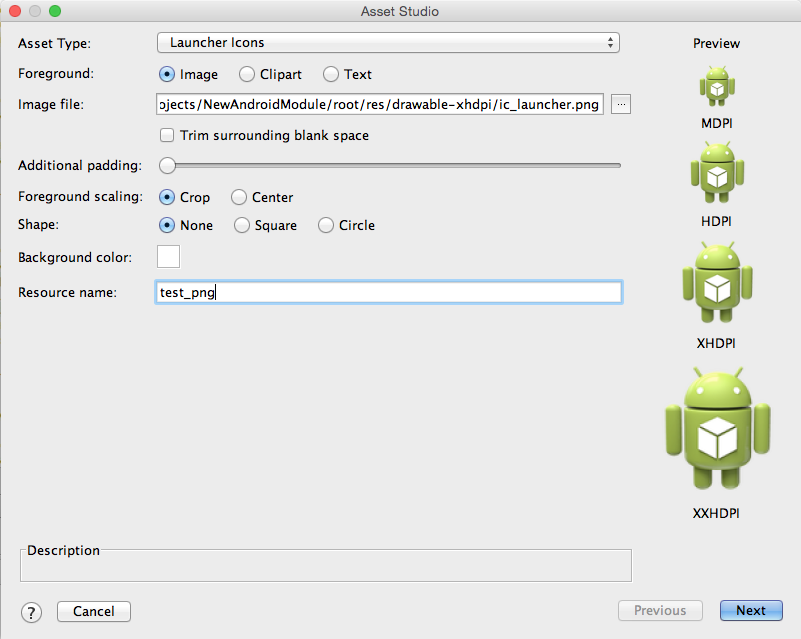801x639 pixels.
Task: Select the Clipart foreground option
Action: click(247, 75)
